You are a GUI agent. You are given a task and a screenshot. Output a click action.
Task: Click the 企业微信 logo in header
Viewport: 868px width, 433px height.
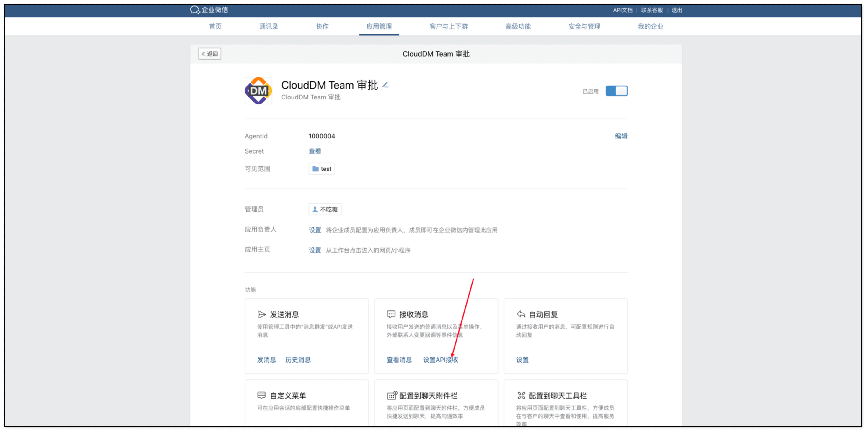pos(209,10)
